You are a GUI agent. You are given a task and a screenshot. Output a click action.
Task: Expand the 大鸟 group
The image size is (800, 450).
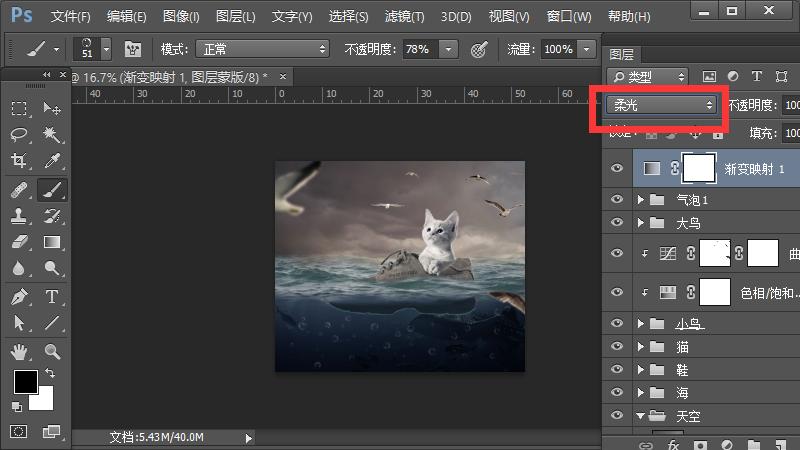coord(641,222)
